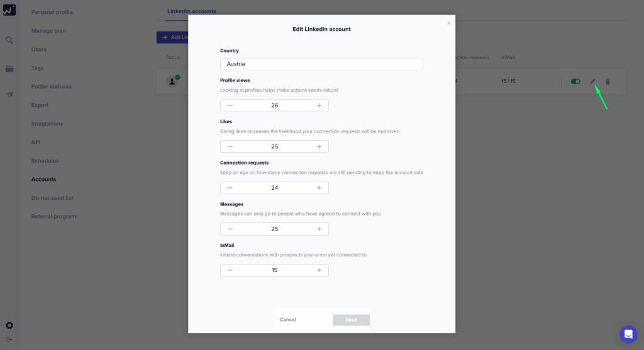
Task: Decrease Messages count with minus button
Action: click(230, 229)
